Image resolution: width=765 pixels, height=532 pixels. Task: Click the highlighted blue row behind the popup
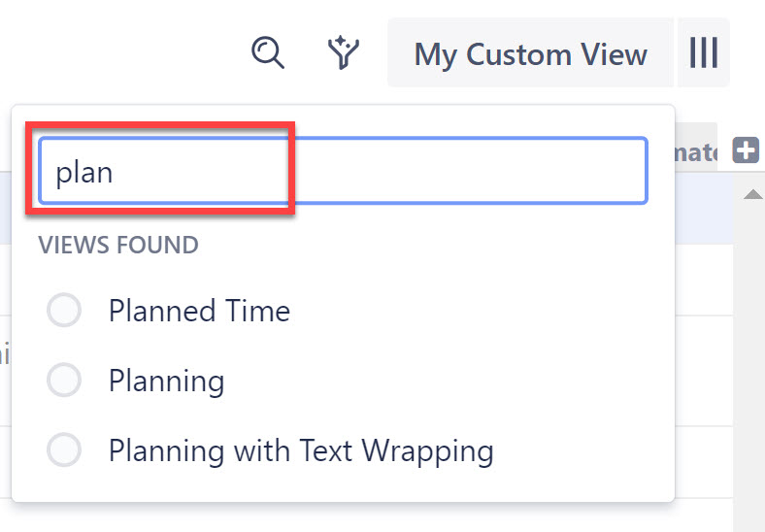click(x=704, y=209)
